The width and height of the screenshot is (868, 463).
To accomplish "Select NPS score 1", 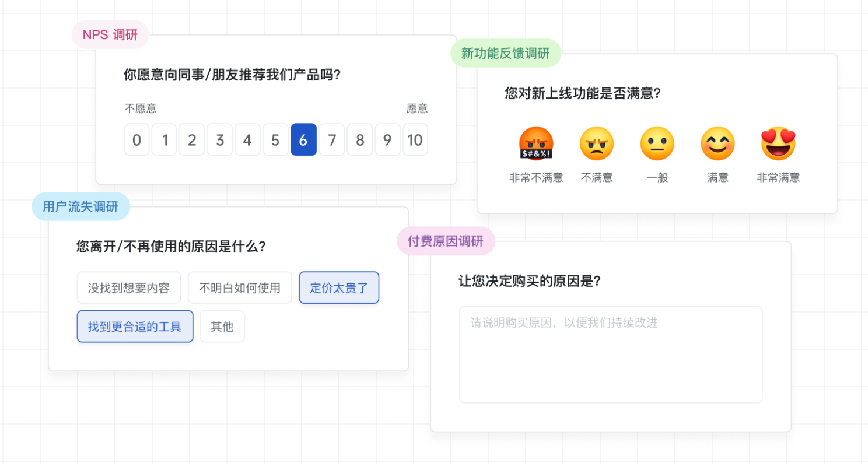I will click(165, 140).
